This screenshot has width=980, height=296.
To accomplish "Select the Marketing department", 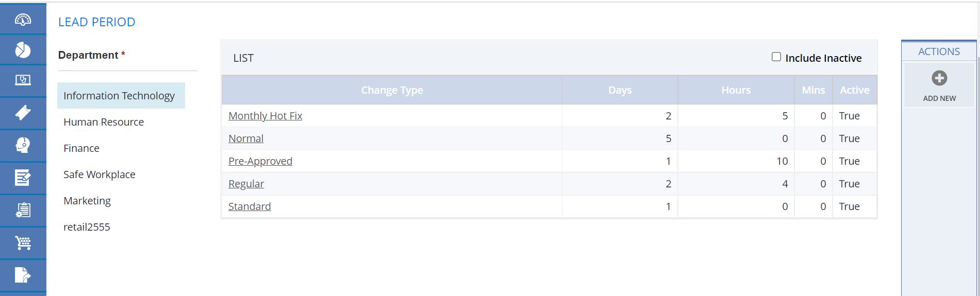I will 87,201.
